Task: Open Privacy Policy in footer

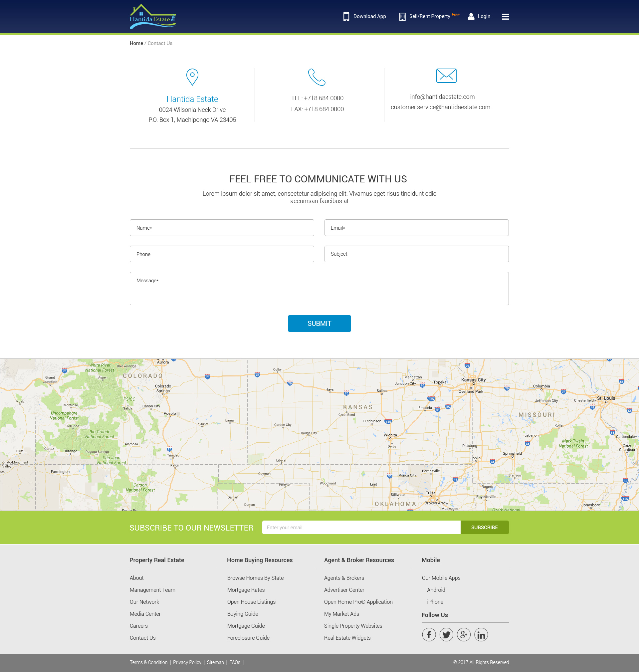Action: coord(187,662)
